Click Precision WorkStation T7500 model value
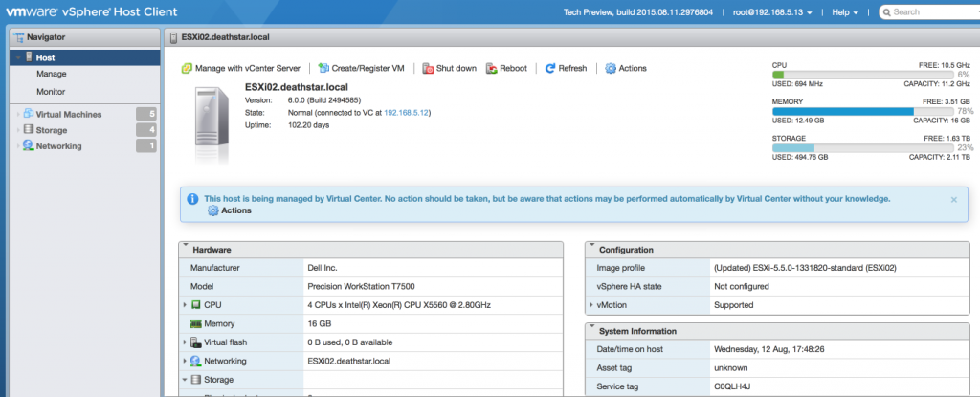The image size is (980, 397). tap(361, 286)
